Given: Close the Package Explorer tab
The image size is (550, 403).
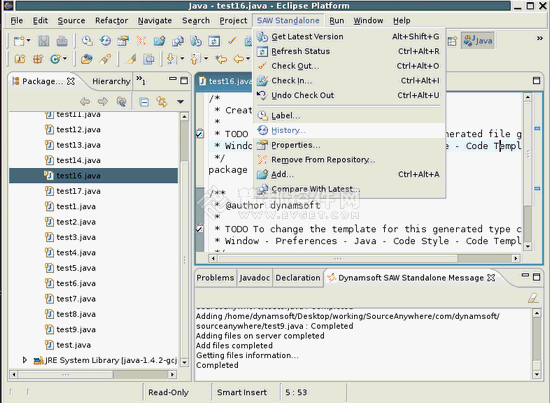Looking at the screenshot, I should point(71,81).
